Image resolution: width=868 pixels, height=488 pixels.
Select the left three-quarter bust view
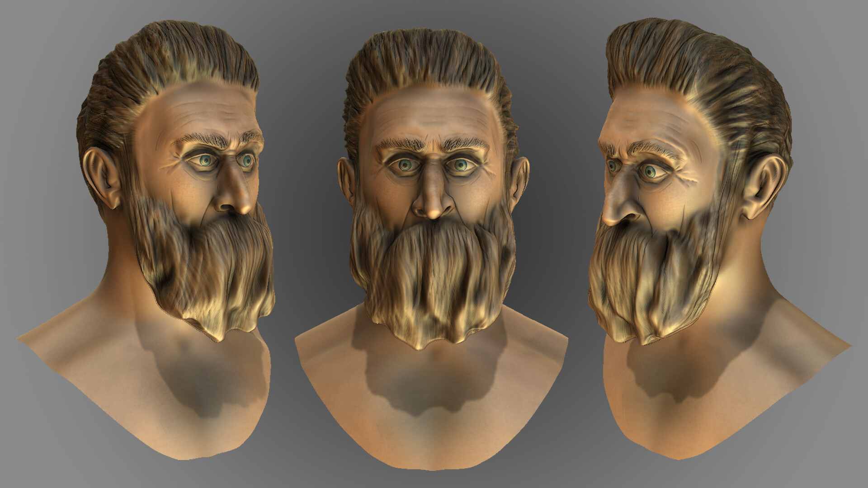click(x=181, y=203)
